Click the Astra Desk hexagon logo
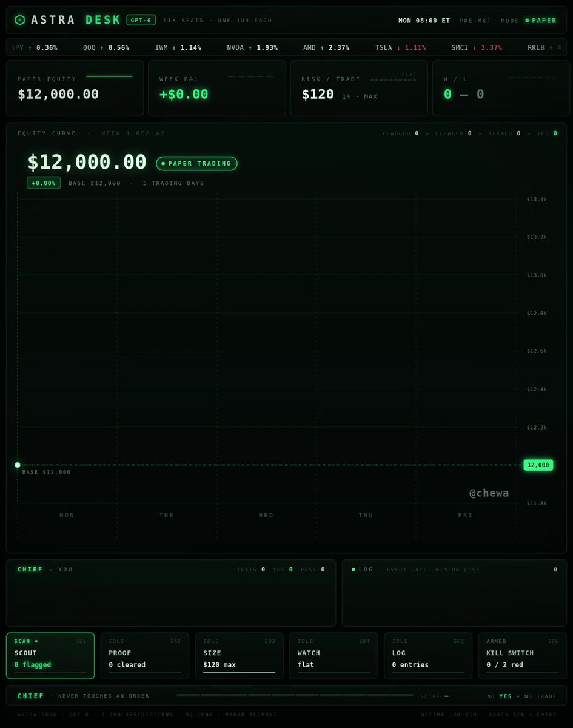 click(x=19, y=20)
